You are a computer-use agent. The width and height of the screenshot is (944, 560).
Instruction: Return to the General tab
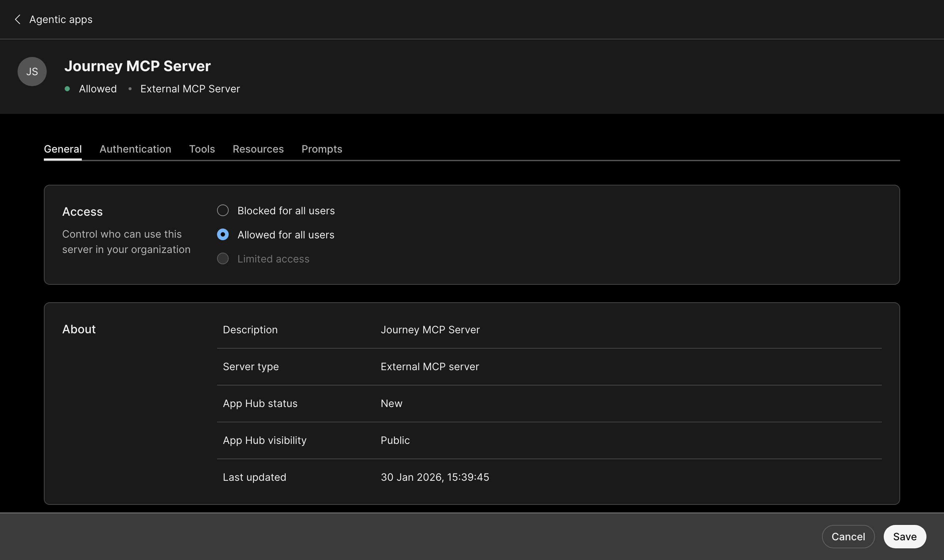pyautogui.click(x=63, y=149)
